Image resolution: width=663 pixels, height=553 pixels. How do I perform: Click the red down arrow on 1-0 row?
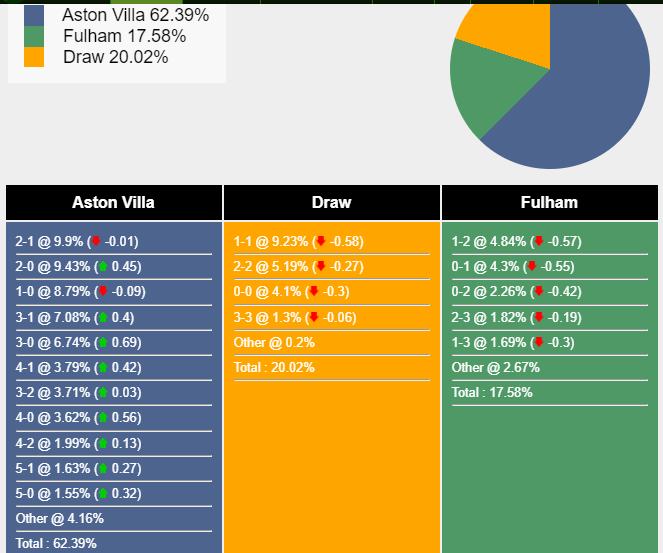click(x=103, y=291)
